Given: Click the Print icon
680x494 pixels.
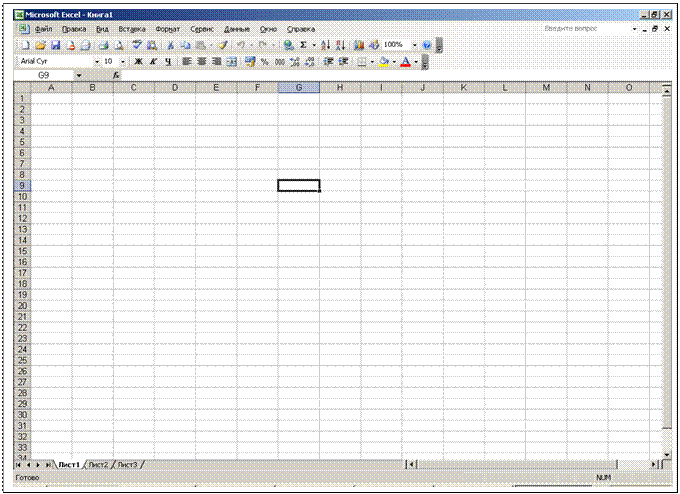Looking at the screenshot, I should click(x=103, y=45).
